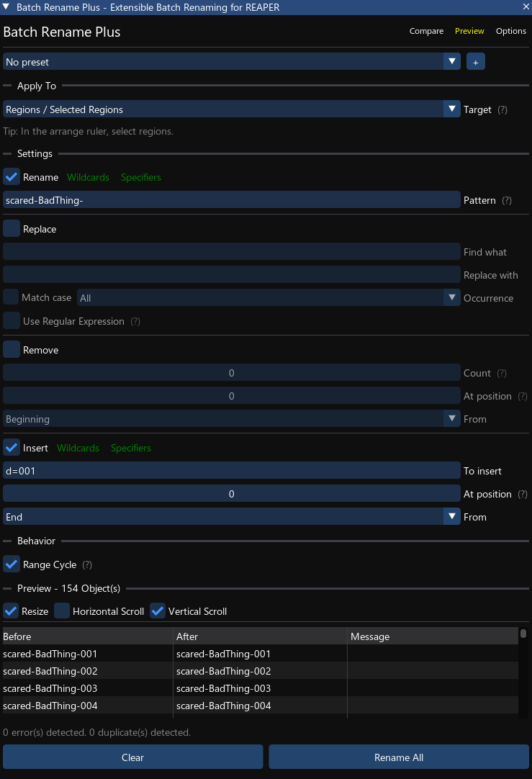Viewport: 532px width, 779px height.
Task: Select Before row scared-BadThing-003
Action: (x=50, y=689)
